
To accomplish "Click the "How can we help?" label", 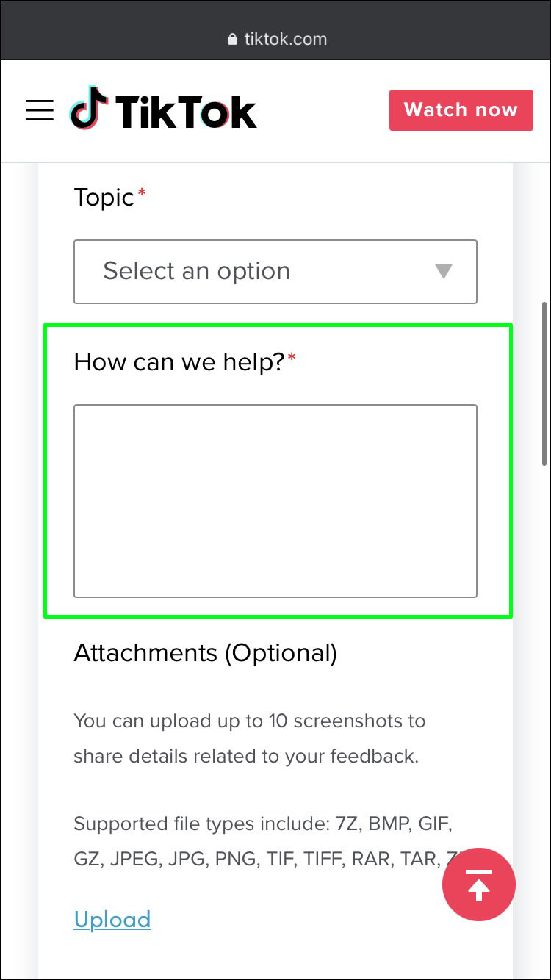I will click(179, 361).
